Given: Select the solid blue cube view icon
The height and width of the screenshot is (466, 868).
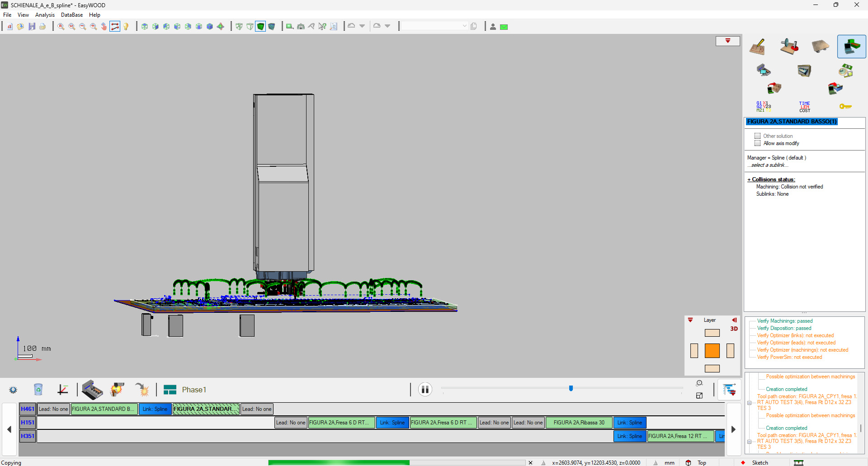Looking at the screenshot, I should click(x=210, y=27).
